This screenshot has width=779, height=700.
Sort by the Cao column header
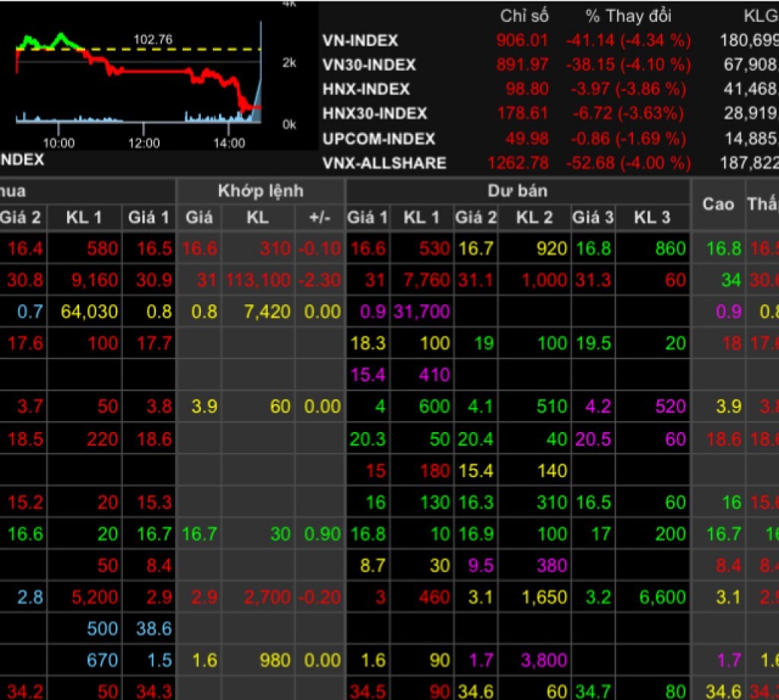tap(717, 204)
